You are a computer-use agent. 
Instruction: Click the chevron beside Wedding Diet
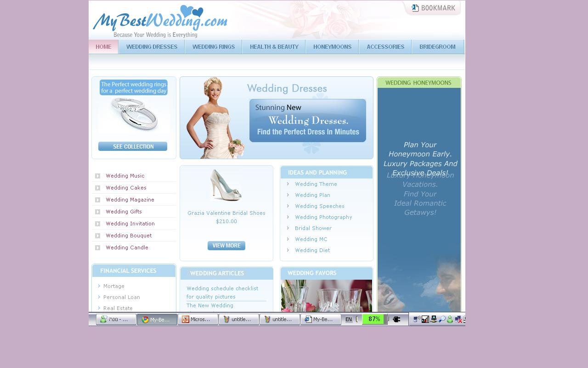click(x=288, y=250)
